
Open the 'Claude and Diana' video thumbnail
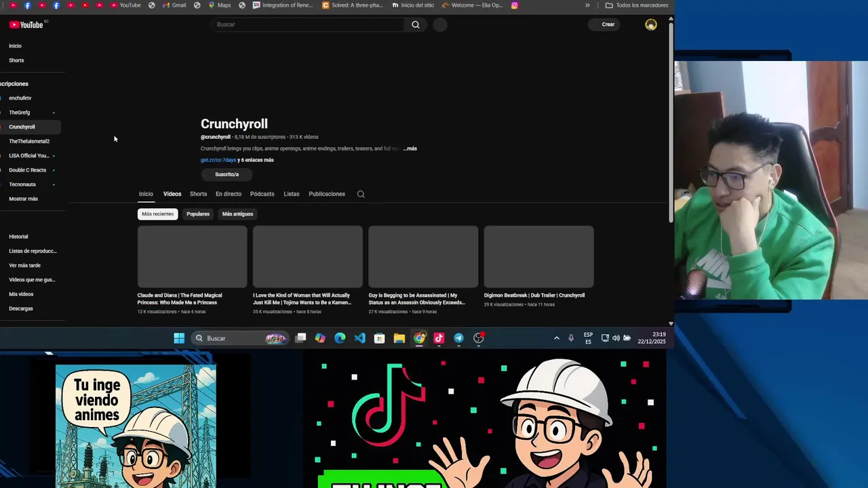click(193, 257)
